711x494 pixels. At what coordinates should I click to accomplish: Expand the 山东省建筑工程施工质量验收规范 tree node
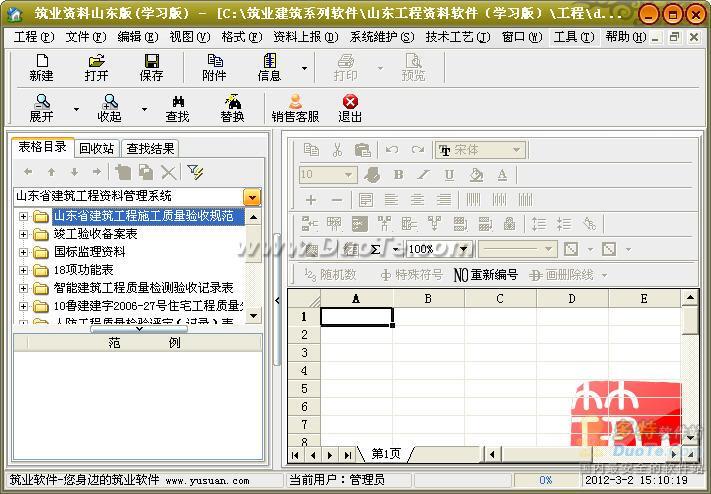[24, 216]
